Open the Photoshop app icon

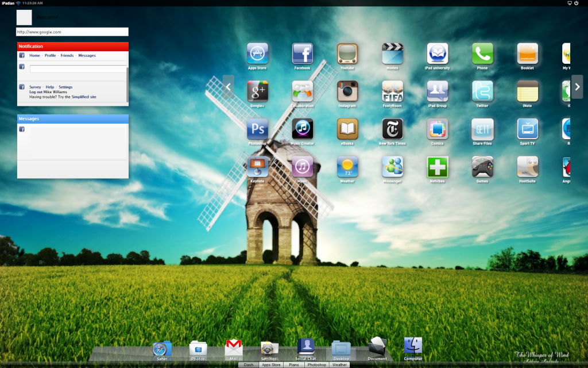(x=257, y=129)
